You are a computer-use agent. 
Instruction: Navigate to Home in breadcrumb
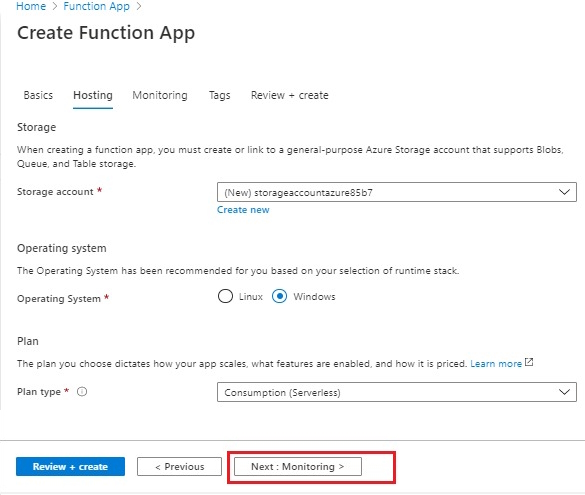[x=31, y=6]
